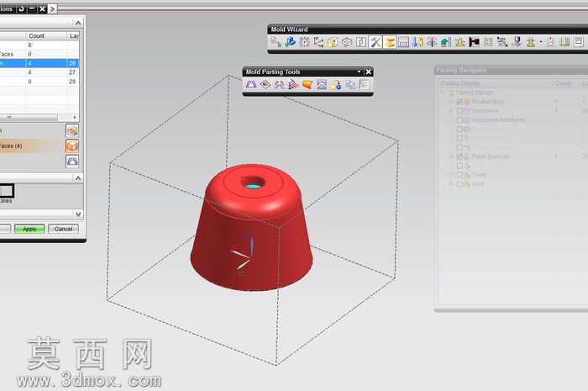Click the orange cube Select Faces icon
The image size is (588, 391).
72,146
